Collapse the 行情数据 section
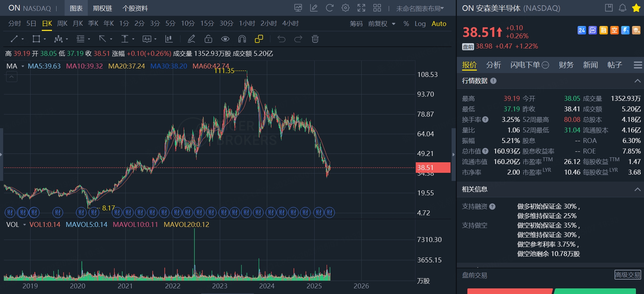Image resolution: width=644 pixels, height=294 pixels. [637, 81]
